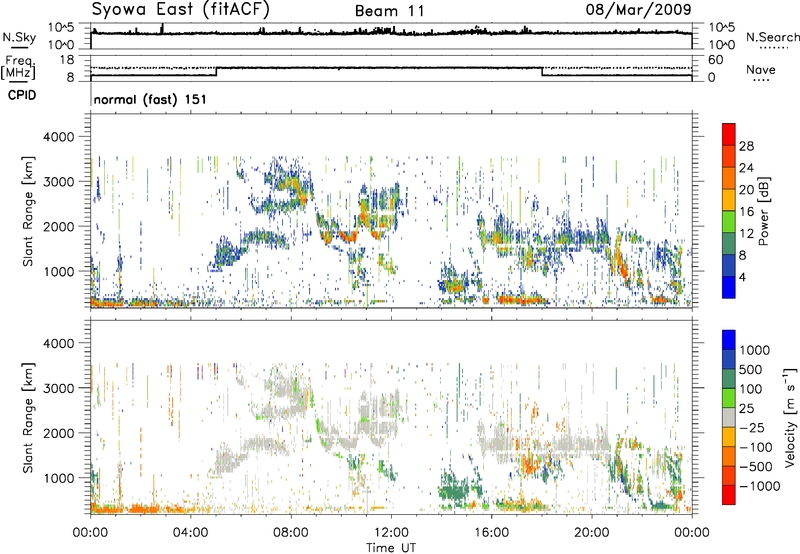Click the 'Slant Range [km]' label of Power panel

pyautogui.click(x=28, y=211)
